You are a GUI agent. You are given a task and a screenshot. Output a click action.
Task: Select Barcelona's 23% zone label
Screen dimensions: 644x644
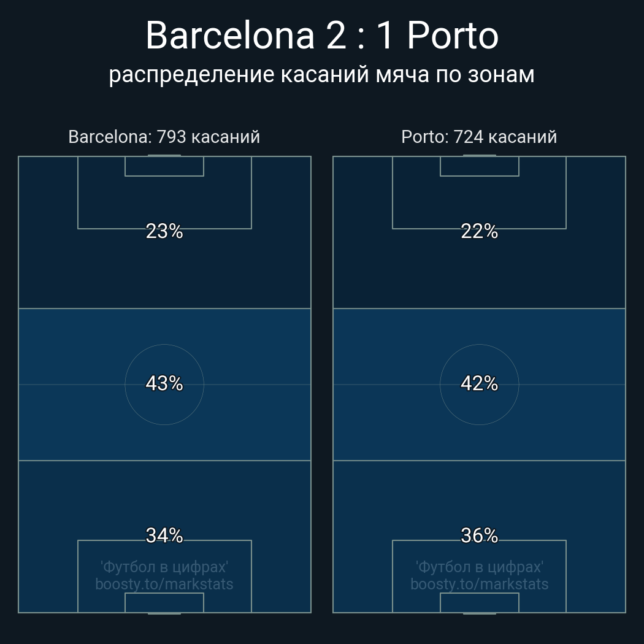click(164, 231)
